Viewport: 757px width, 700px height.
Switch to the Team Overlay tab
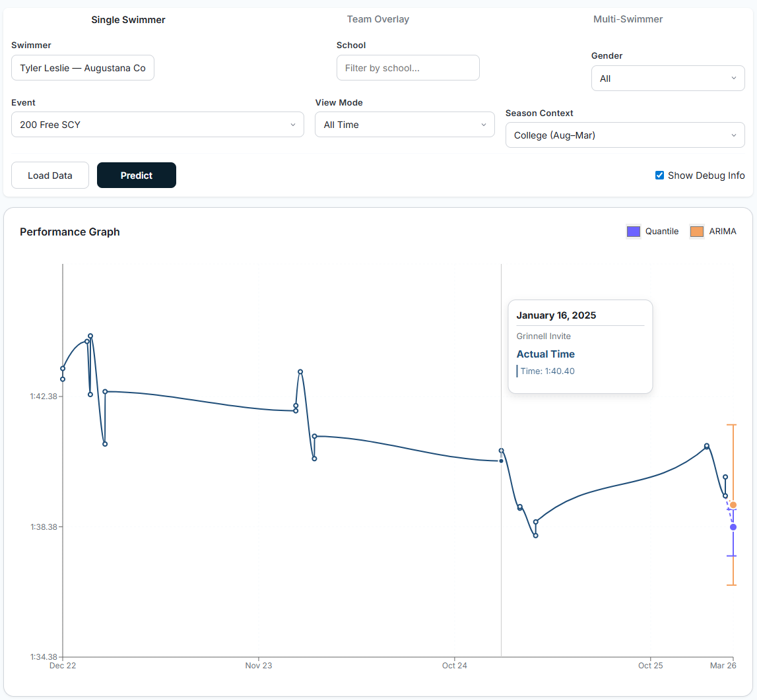coord(378,19)
